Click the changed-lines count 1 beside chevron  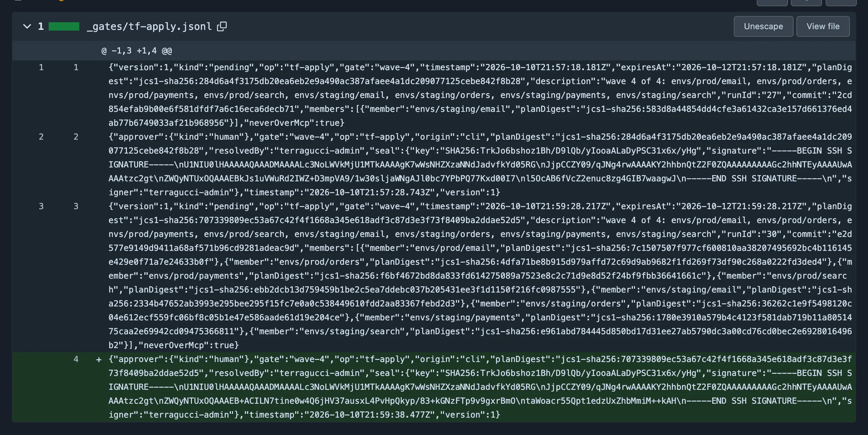[x=41, y=26]
